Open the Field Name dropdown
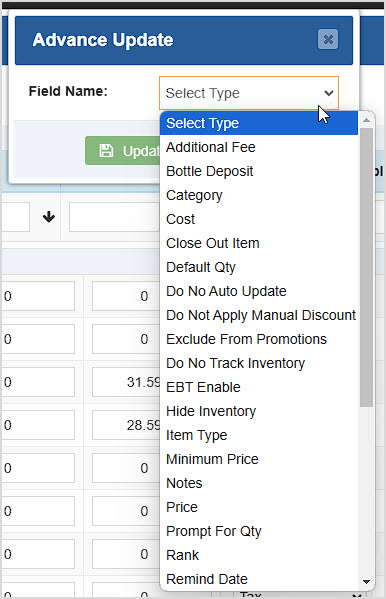386x599 pixels. (x=249, y=93)
